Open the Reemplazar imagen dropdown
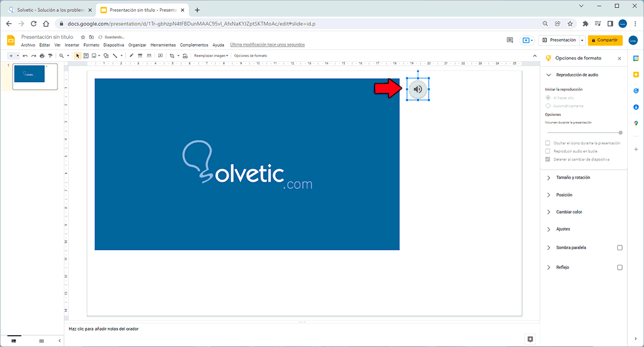This screenshot has height=347, width=644. click(211, 56)
